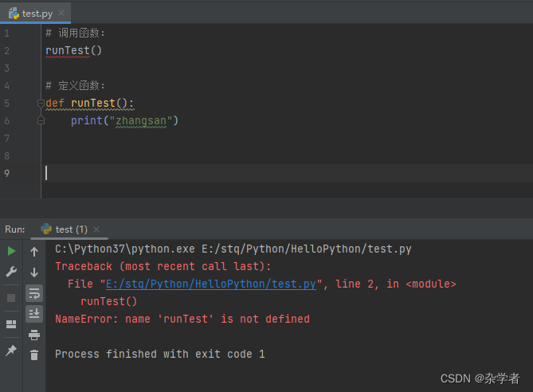This screenshot has height=392, width=533.
Task: Click 'Traceback (most recent call last):' line
Action: [163, 266]
